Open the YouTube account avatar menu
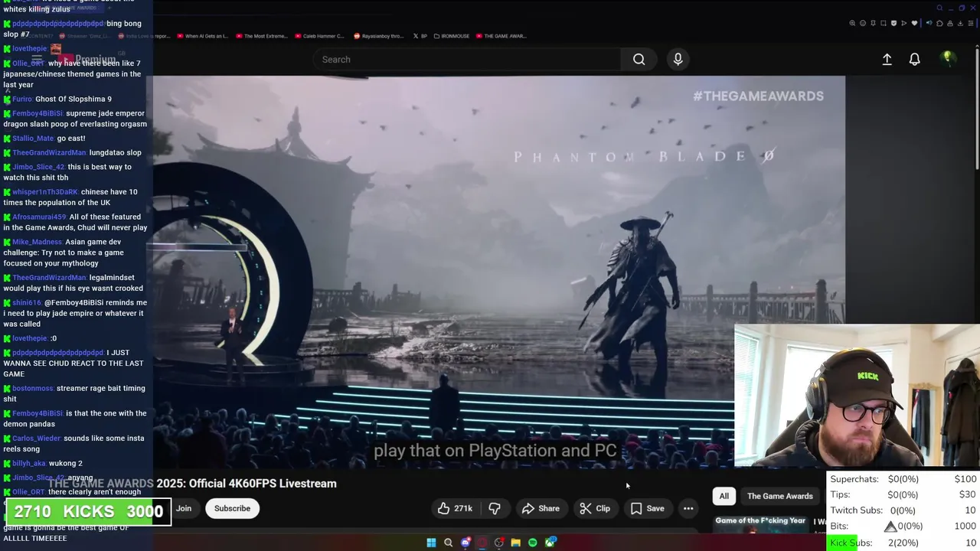The height and width of the screenshot is (551, 980). click(x=948, y=58)
